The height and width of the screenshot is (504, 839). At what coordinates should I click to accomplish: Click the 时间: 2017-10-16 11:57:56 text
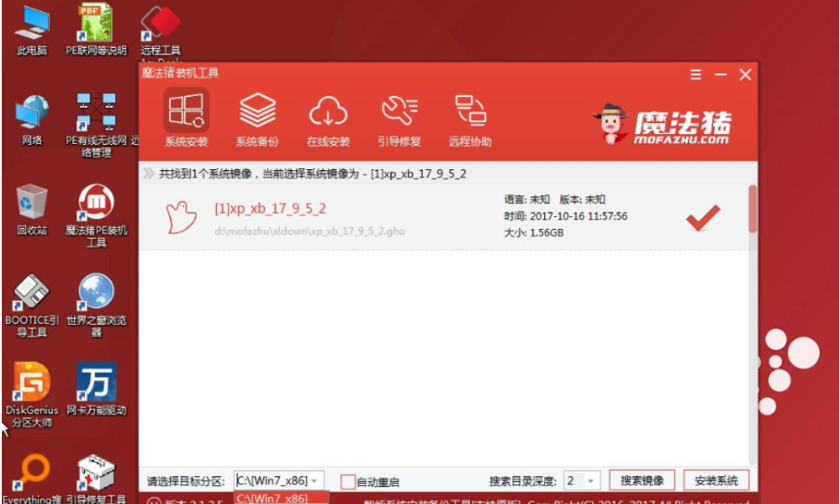click(566, 216)
